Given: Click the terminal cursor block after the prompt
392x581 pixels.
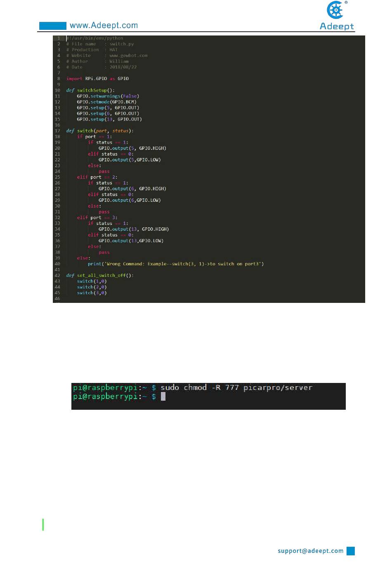Looking at the screenshot, I should click(163, 397).
